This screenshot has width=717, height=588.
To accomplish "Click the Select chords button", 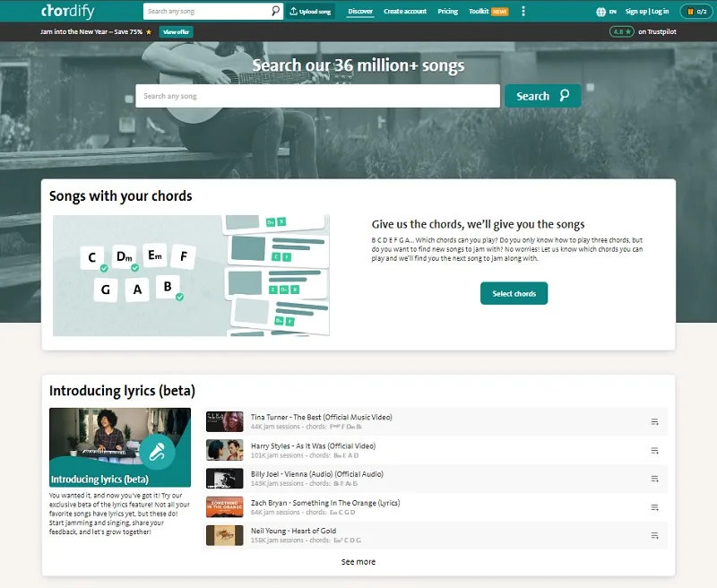I will (514, 293).
